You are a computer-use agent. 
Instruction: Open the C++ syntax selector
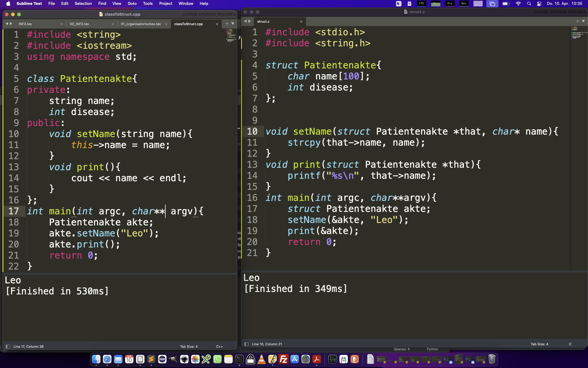point(219,347)
